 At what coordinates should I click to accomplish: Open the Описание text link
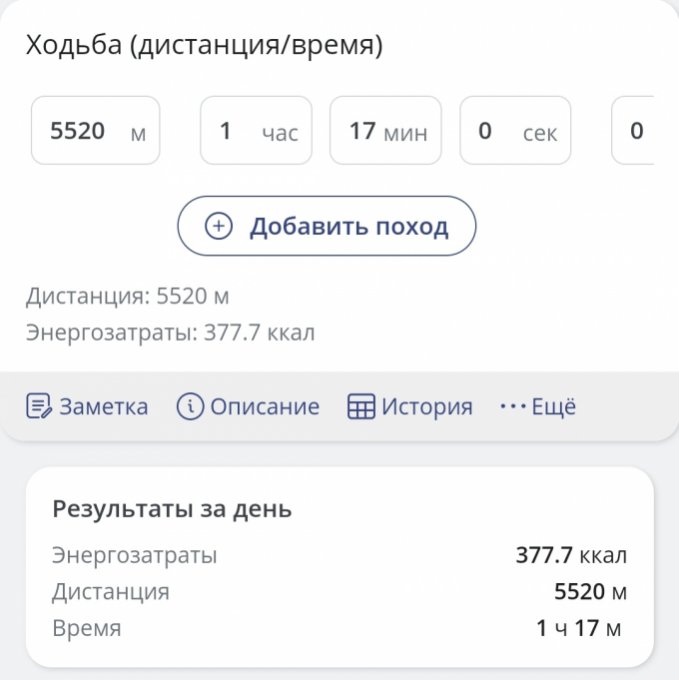click(x=264, y=407)
